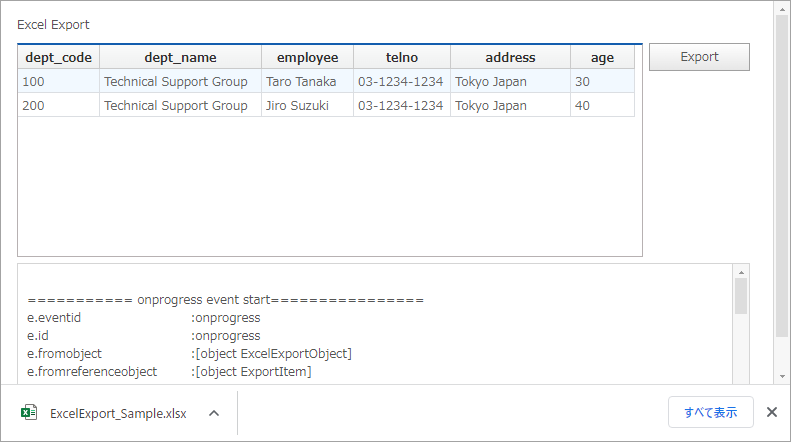
Task: Select the Jiro Suzuki cell
Action: (307, 105)
